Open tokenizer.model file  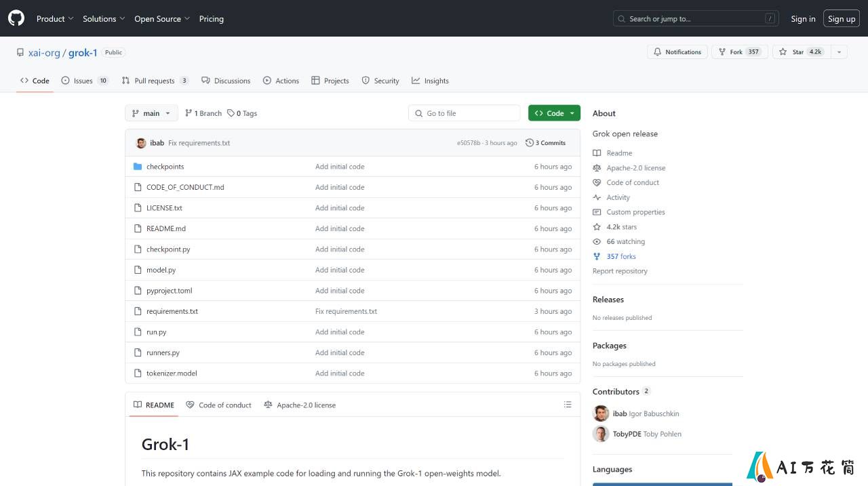click(x=172, y=373)
